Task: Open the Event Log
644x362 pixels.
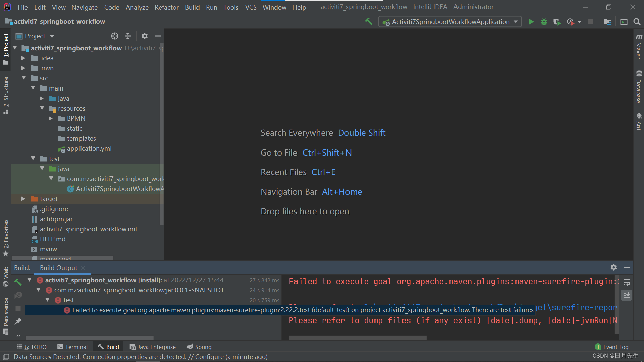Action: (x=615, y=347)
